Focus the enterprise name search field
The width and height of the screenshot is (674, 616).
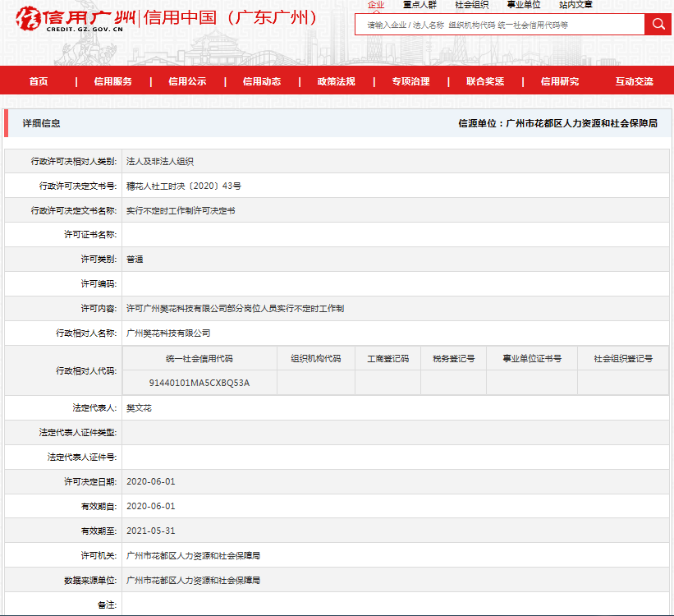(x=499, y=25)
